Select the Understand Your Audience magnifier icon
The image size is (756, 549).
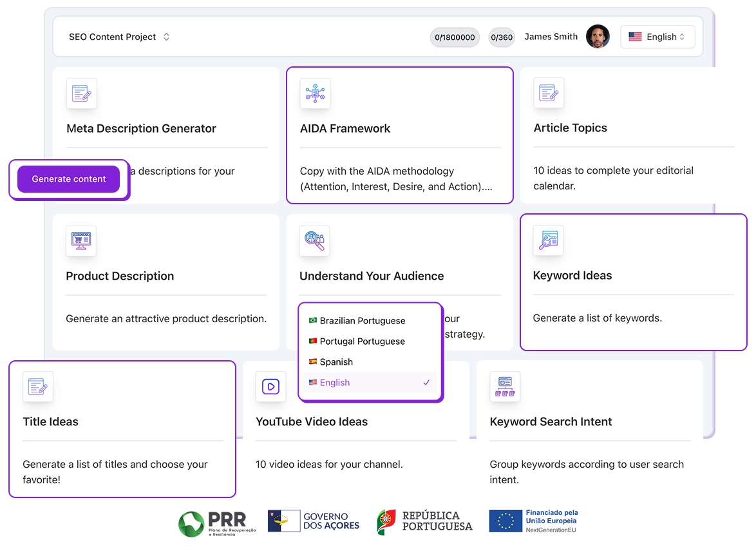coord(314,241)
